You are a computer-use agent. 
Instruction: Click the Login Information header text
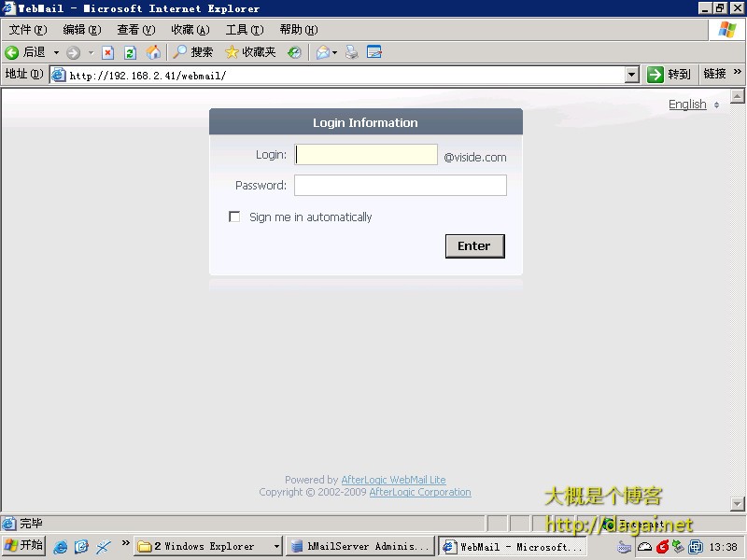click(x=365, y=123)
